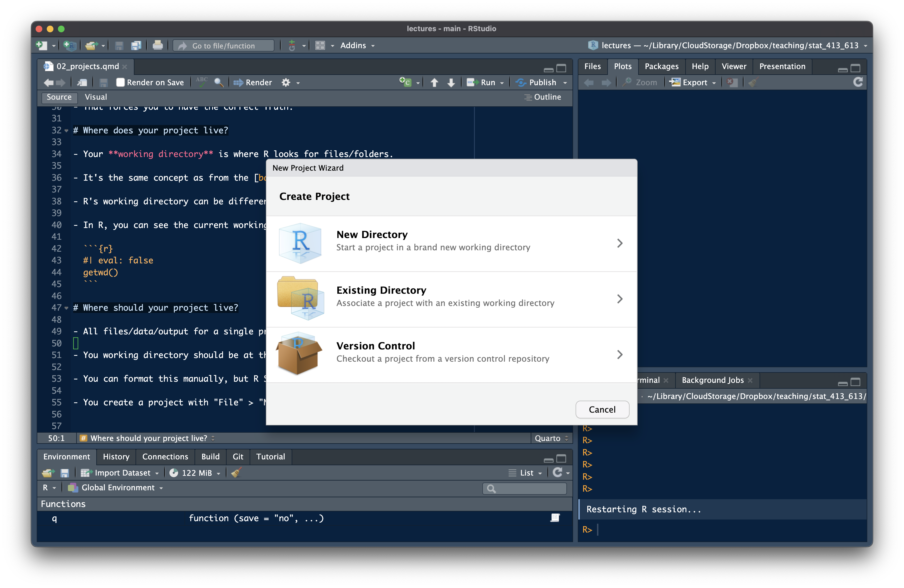The width and height of the screenshot is (904, 588).
Task: Switch to Visual editor mode
Action: click(x=96, y=97)
